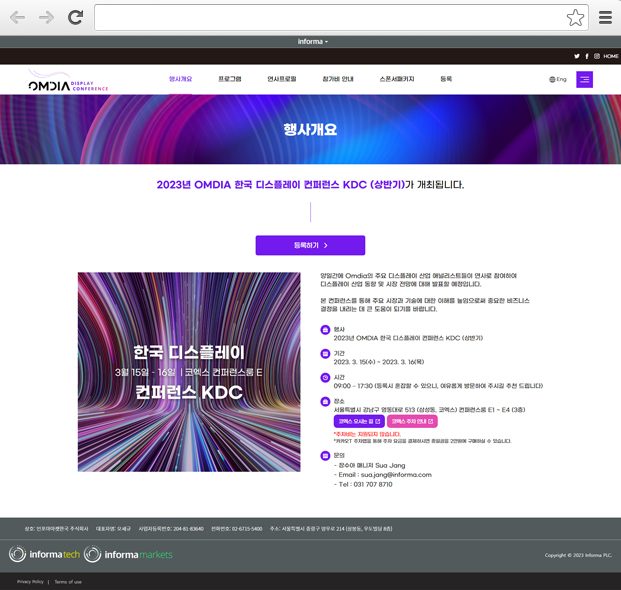The image size is (621, 590).
Task: Click the 기간 calendar icon
Action: (325, 354)
